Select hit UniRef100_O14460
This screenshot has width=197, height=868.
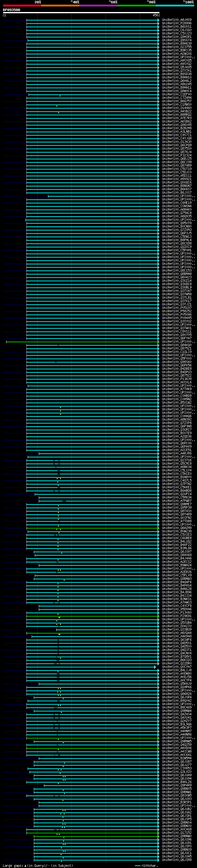tap(177, 108)
